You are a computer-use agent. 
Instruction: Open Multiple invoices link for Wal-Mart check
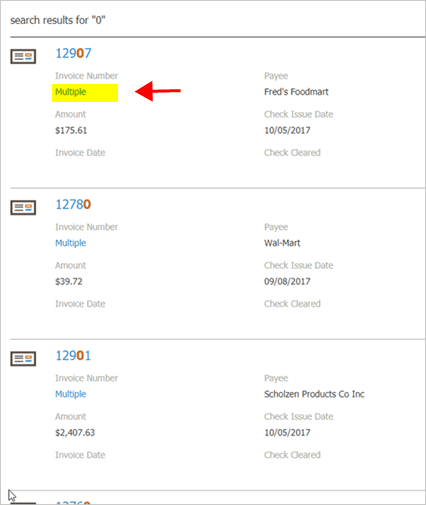(71, 243)
